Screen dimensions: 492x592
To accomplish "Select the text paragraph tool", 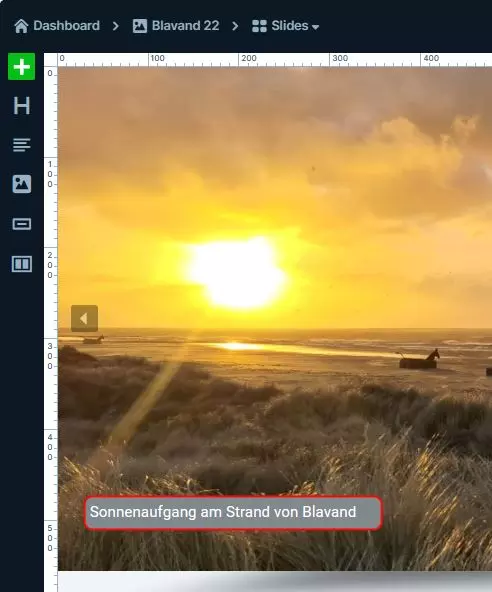I will point(22,145).
